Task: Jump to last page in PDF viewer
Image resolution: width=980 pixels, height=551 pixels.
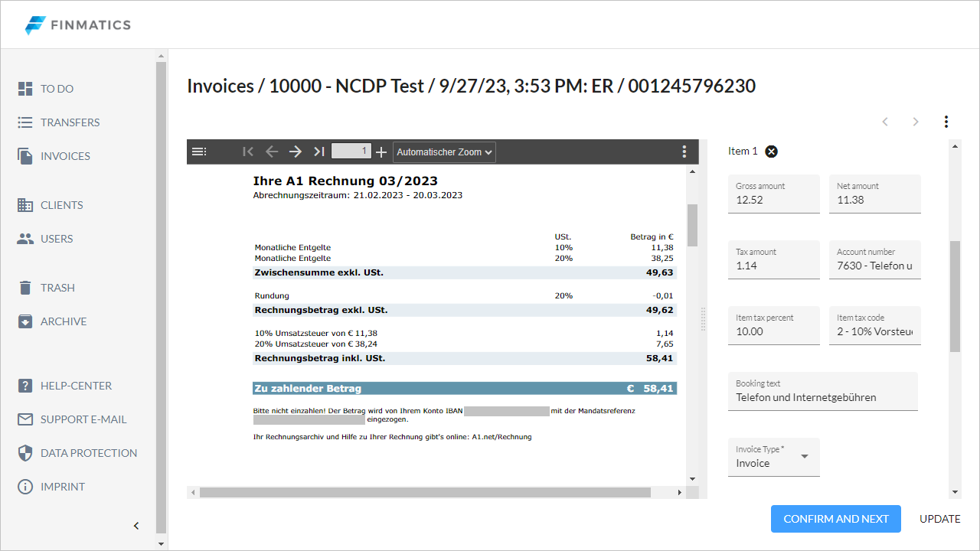Action: [319, 152]
